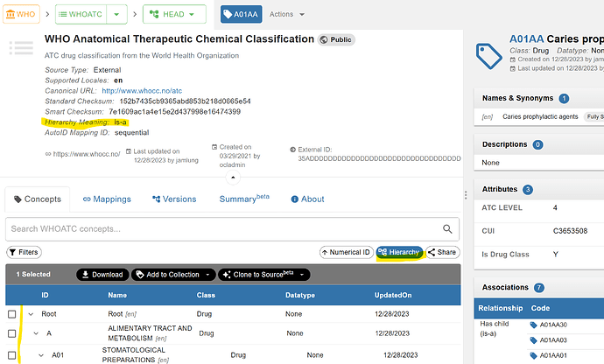This screenshot has width=604, height=364.
Task: Click the Mappings tab link icon
Action: coord(87,199)
